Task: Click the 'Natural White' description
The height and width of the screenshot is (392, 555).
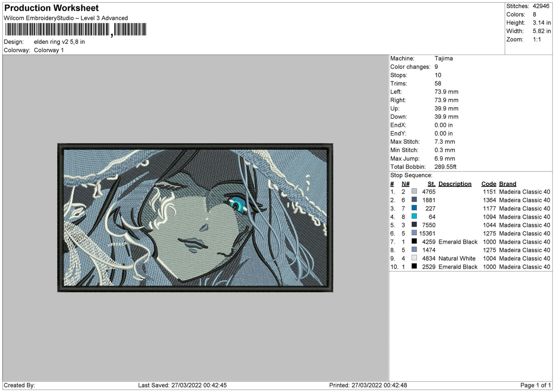Action: pyautogui.click(x=457, y=258)
